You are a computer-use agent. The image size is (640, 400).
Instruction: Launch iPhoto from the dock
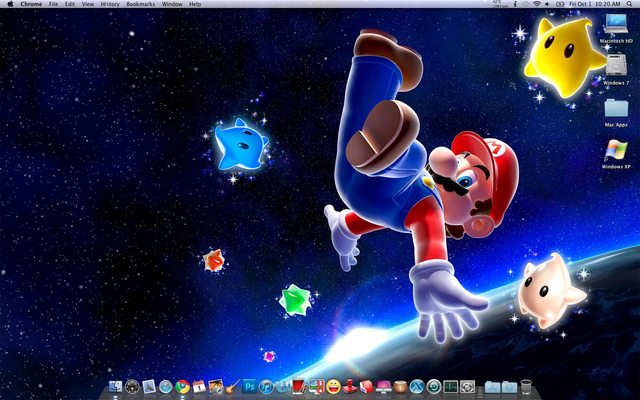point(216,386)
